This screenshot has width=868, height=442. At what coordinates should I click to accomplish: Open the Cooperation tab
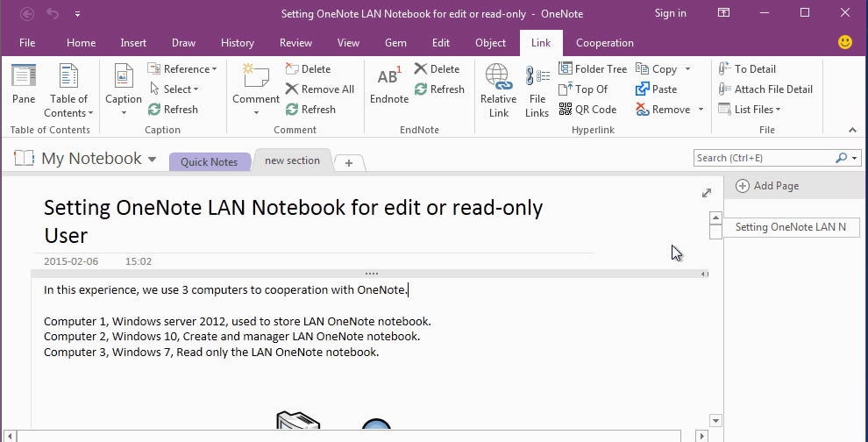(604, 43)
